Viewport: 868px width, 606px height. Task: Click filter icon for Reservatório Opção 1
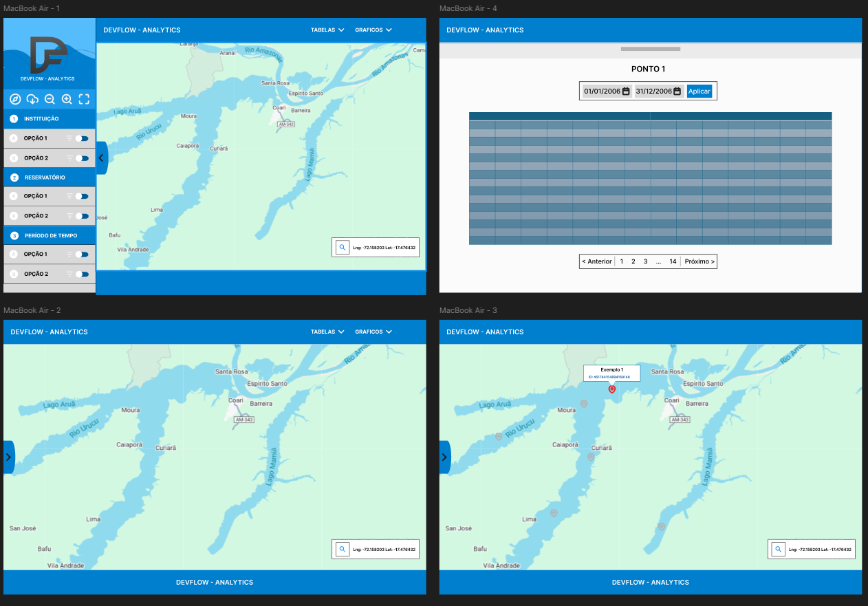pyautogui.click(x=69, y=196)
